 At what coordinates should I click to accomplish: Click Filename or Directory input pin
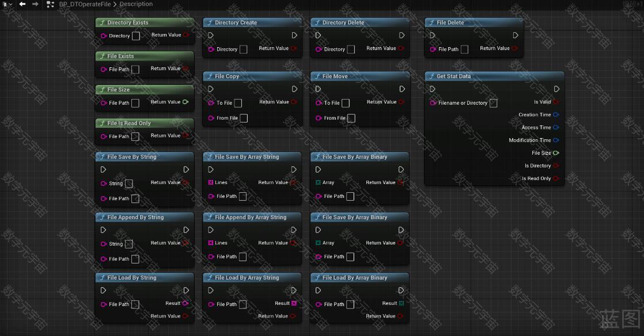click(x=433, y=103)
